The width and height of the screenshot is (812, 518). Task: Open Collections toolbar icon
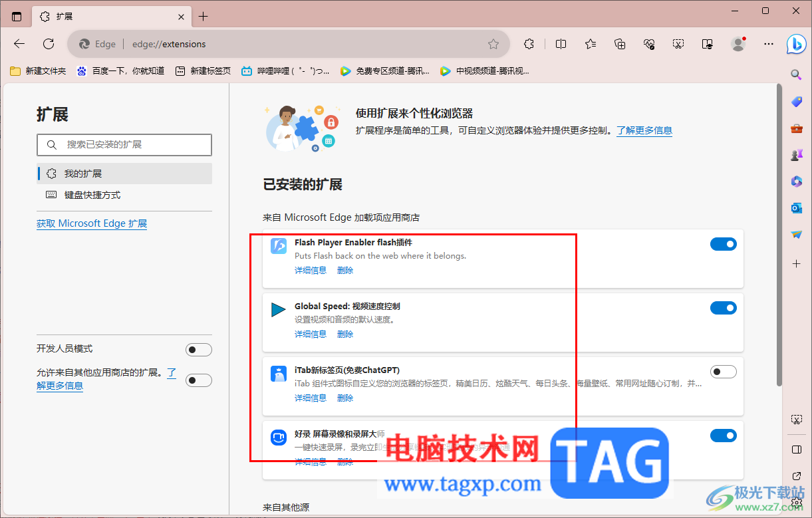point(620,44)
